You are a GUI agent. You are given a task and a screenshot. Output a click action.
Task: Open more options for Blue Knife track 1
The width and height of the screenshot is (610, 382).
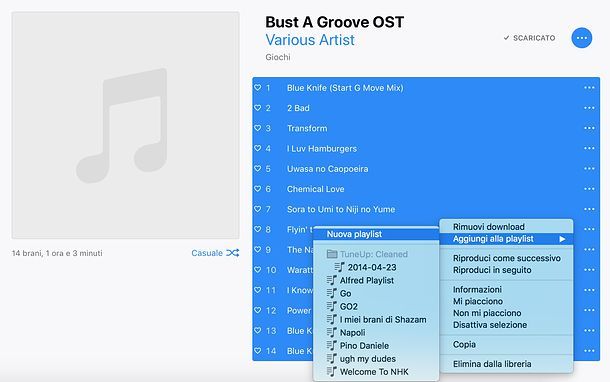click(589, 88)
